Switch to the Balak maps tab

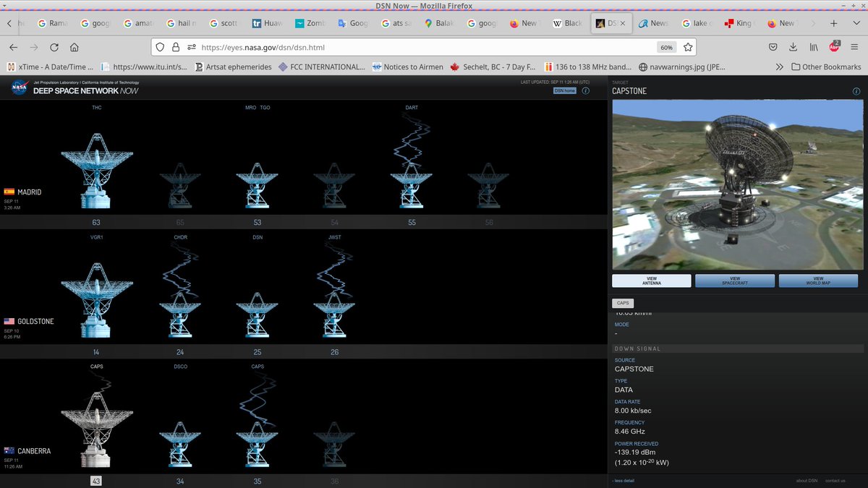440,23
